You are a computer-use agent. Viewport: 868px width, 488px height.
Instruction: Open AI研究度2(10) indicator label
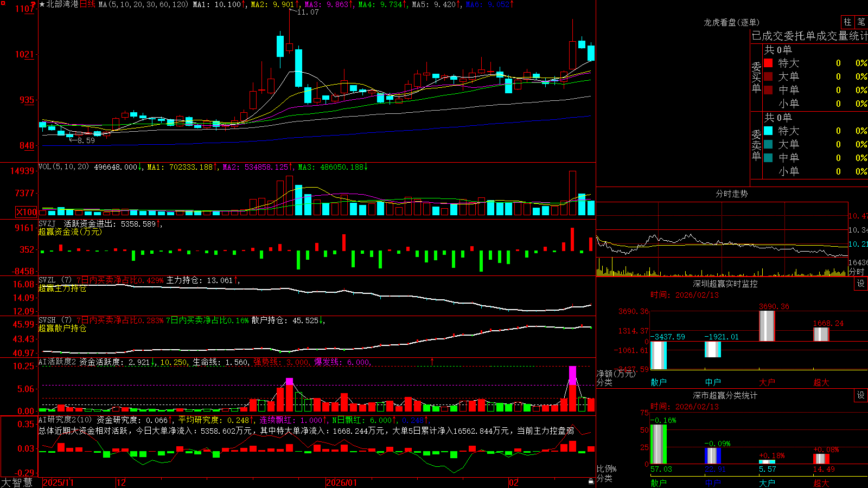point(65,420)
